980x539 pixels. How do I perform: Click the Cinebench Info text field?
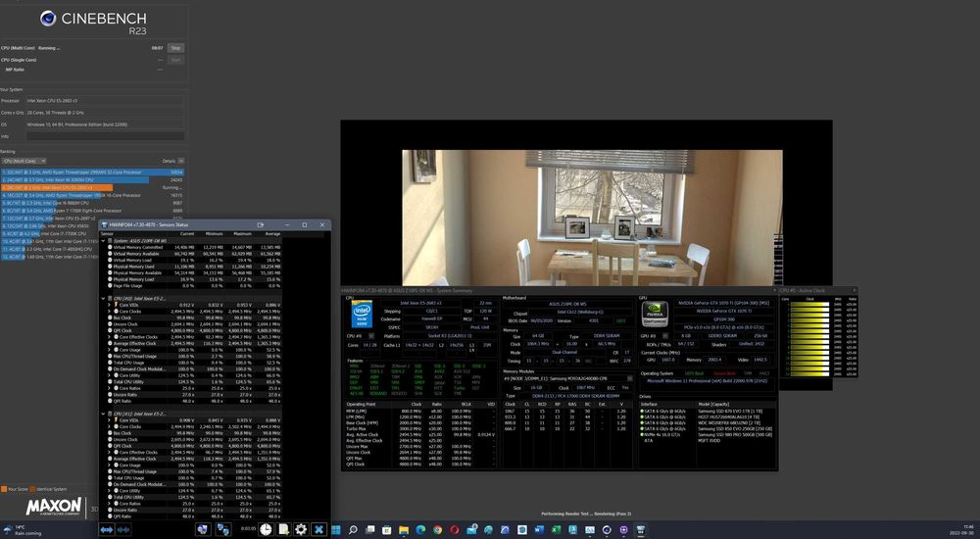(105, 135)
